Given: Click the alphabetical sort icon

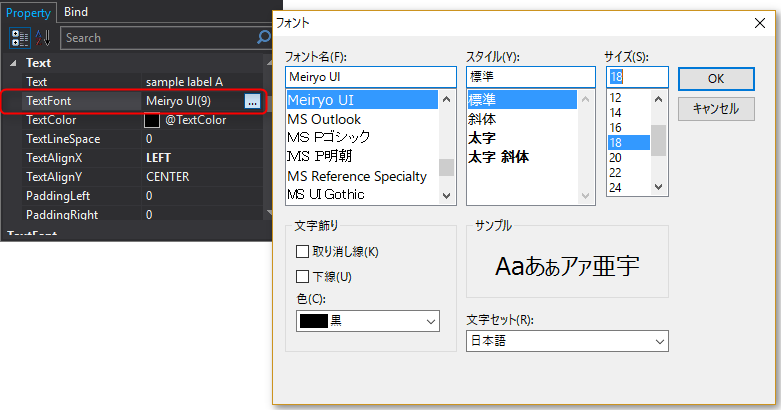Looking at the screenshot, I should (x=43, y=38).
